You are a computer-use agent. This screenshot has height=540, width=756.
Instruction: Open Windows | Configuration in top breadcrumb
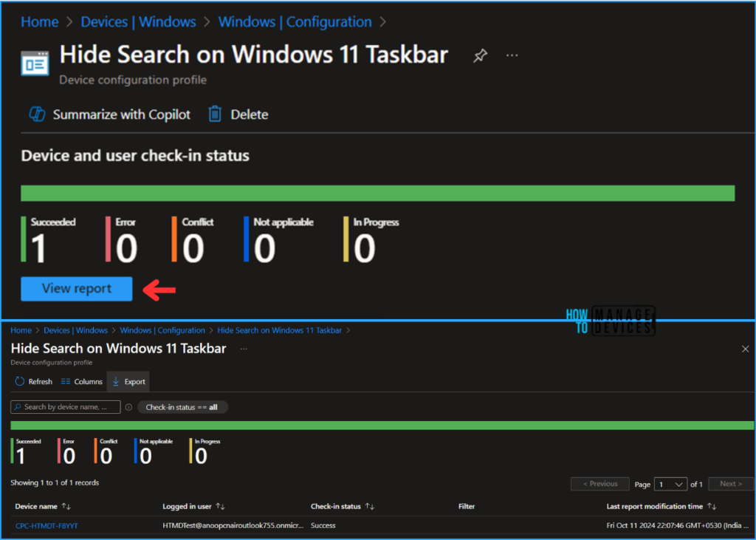coord(295,21)
